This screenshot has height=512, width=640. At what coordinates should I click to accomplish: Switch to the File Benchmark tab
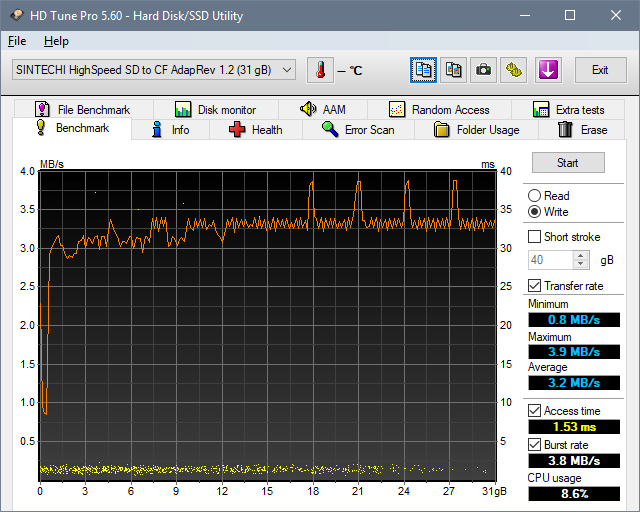(84, 109)
